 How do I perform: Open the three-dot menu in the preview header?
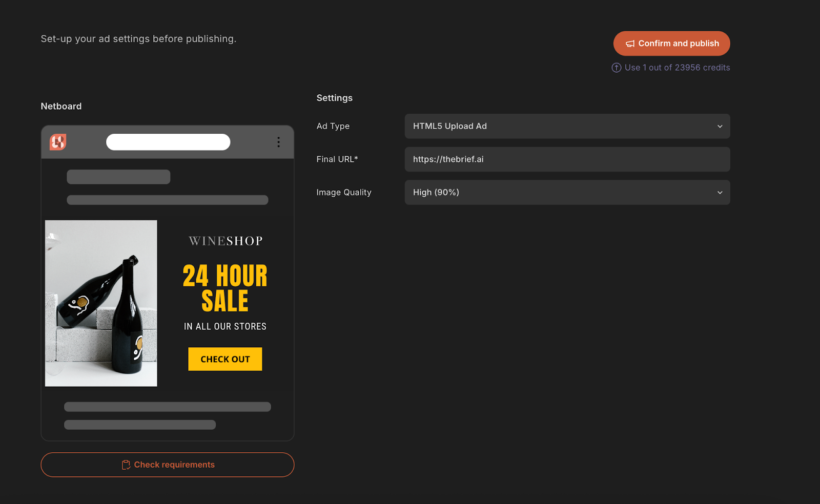coord(278,142)
